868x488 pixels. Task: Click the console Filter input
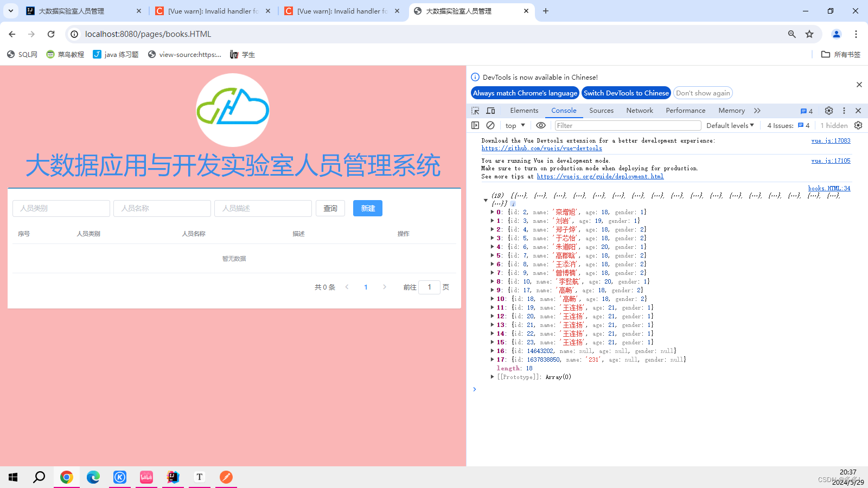628,125
